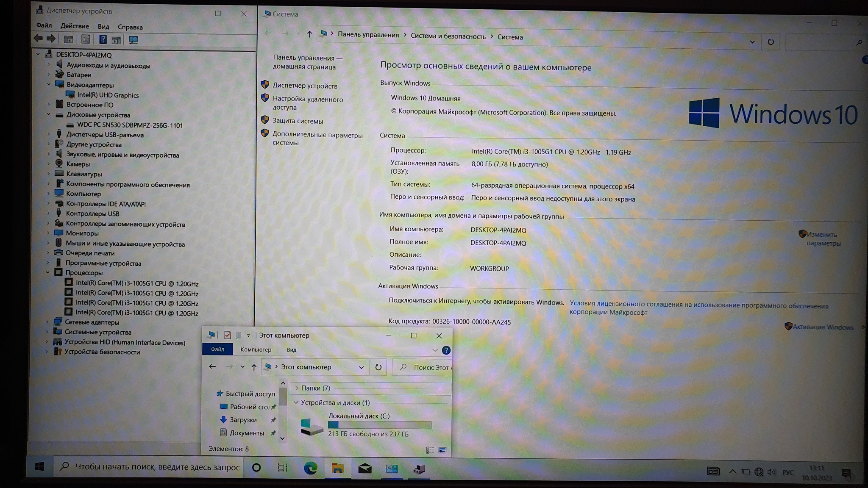
Task: Click the blue help icon in Device Manager toolbar
Action: tap(103, 39)
